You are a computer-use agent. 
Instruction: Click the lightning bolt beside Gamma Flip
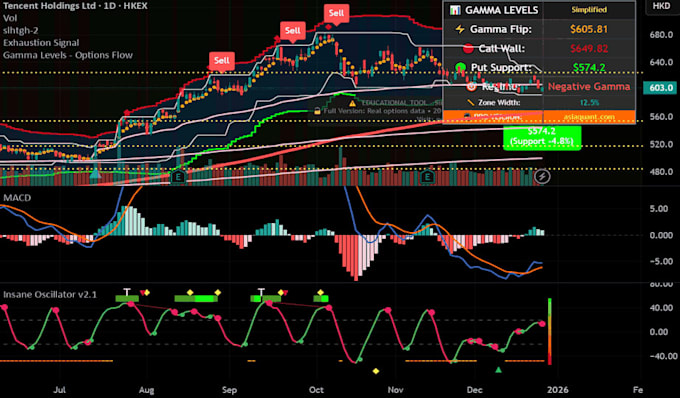pyautogui.click(x=459, y=29)
